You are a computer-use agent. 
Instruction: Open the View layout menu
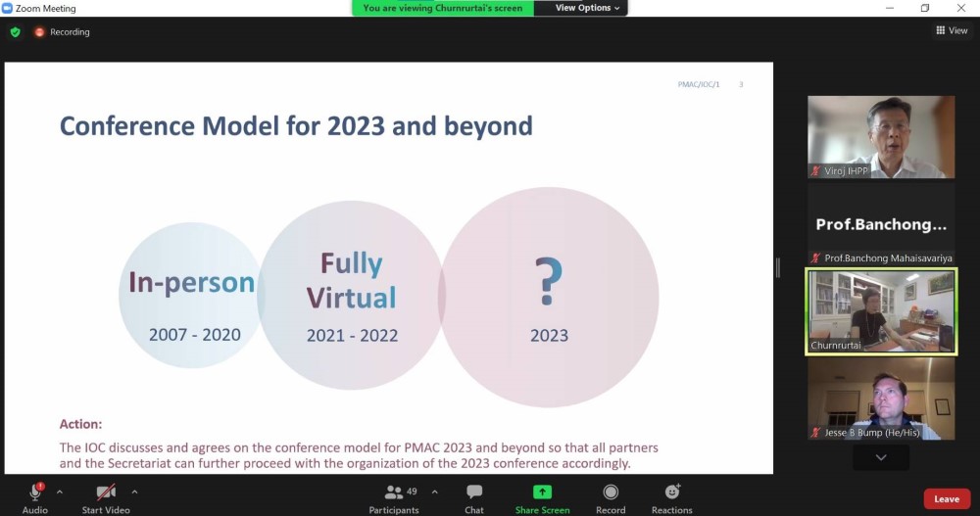pyautogui.click(x=952, y=30)
